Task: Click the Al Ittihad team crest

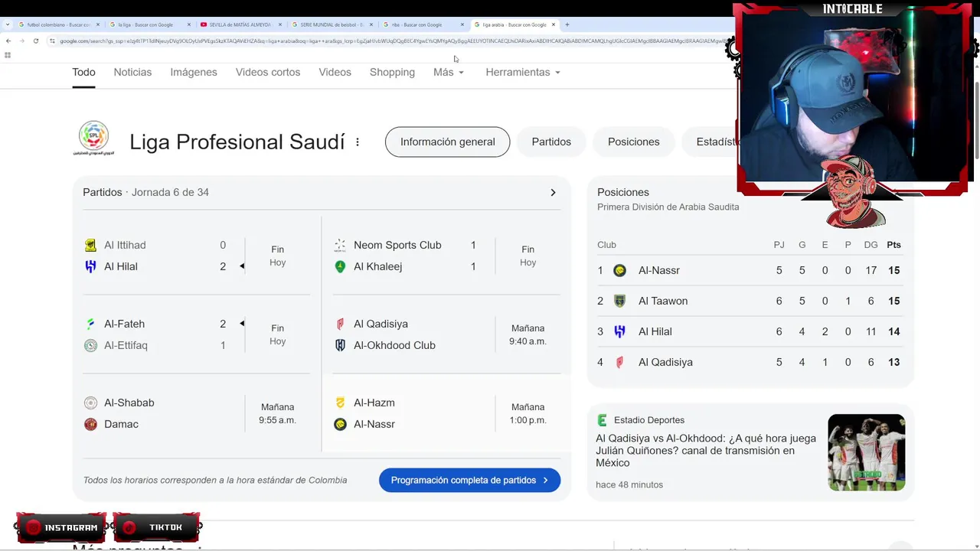Action: point(90,245)
